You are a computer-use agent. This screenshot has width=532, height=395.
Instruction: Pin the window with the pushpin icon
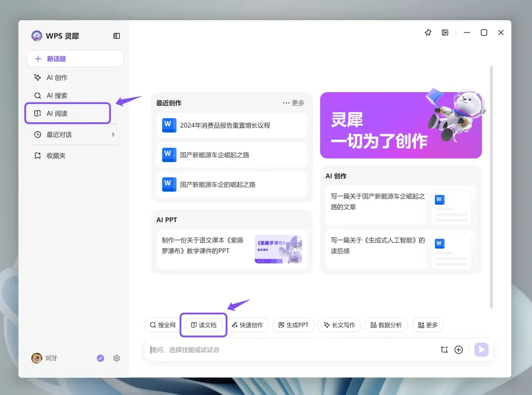pos(428,33)
